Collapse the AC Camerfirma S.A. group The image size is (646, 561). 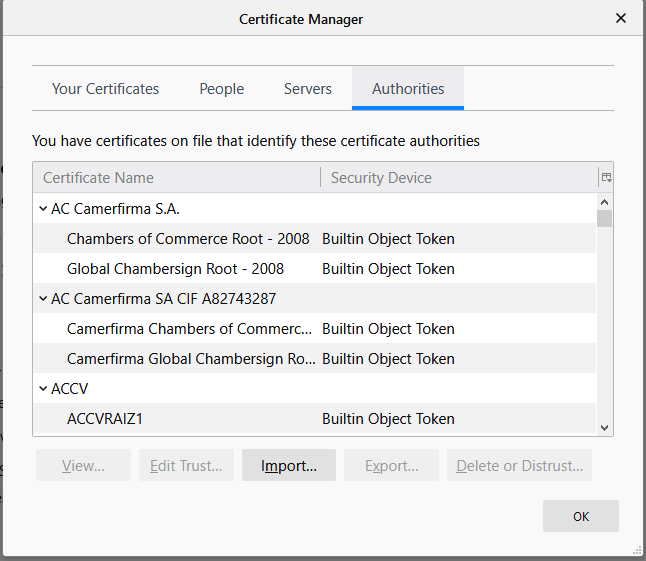click(43, 209)
